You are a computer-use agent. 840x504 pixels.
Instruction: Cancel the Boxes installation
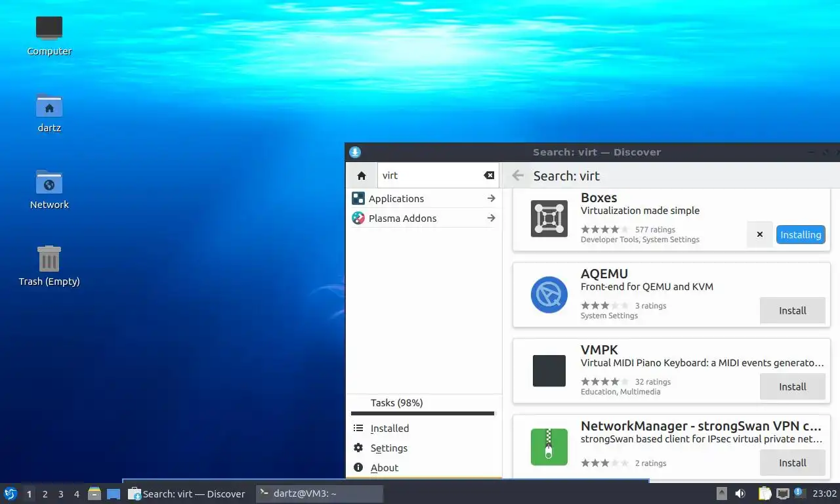pyautogui.click(x=760, y=234)
